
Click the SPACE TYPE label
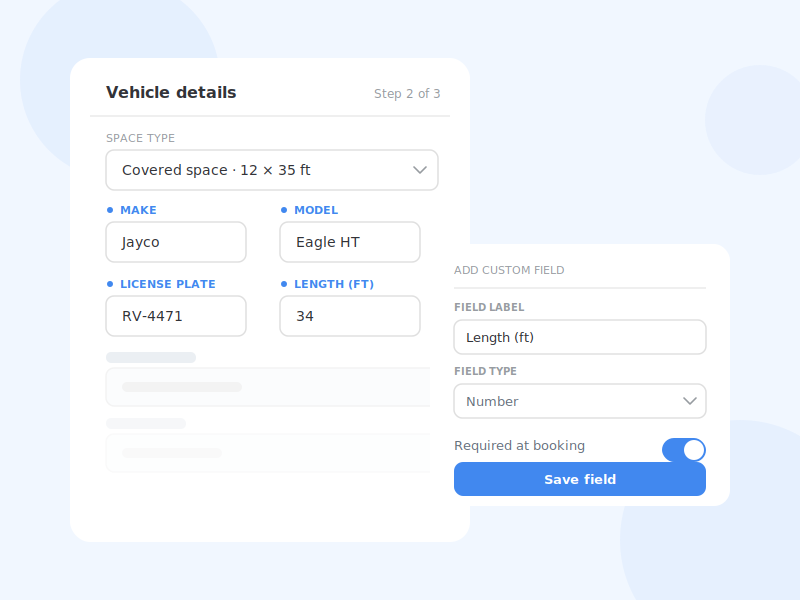click(x=140, y=138)
